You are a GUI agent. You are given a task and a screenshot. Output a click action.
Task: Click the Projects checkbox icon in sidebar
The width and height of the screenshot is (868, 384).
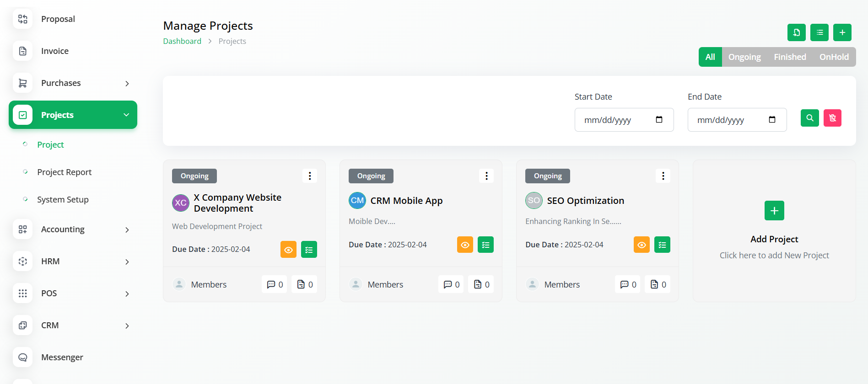[22, 115]
